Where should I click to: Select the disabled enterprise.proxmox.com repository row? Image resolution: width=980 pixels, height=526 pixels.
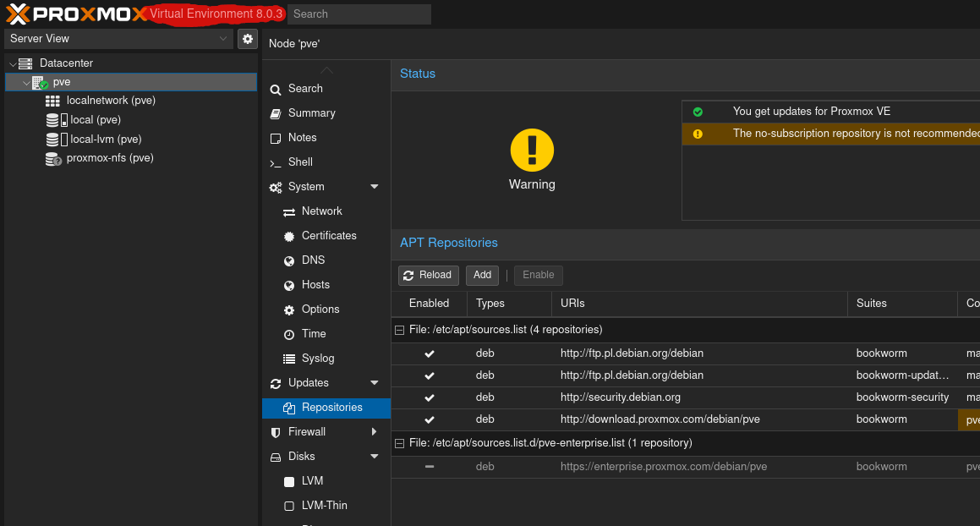663,467
